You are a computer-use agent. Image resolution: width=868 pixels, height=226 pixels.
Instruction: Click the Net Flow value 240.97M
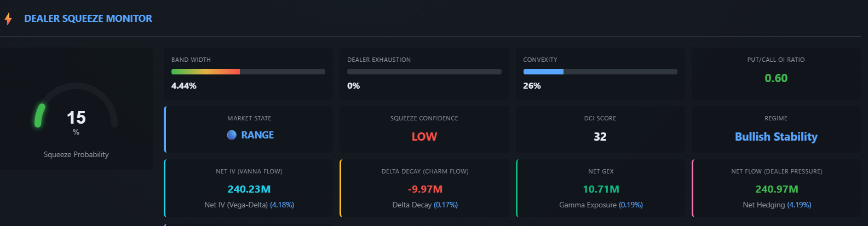click(777, 189)
